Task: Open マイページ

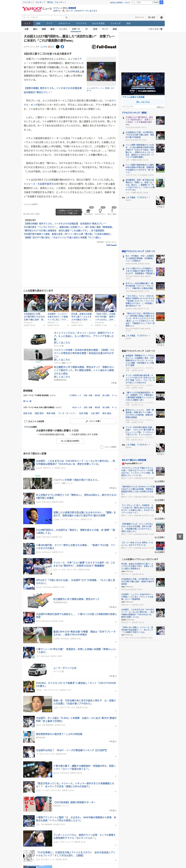Action: pos(139,18)
